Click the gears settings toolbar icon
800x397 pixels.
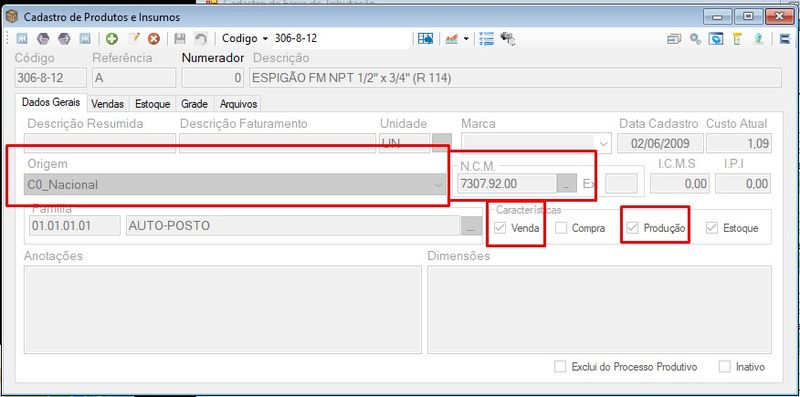coord(695,39)
